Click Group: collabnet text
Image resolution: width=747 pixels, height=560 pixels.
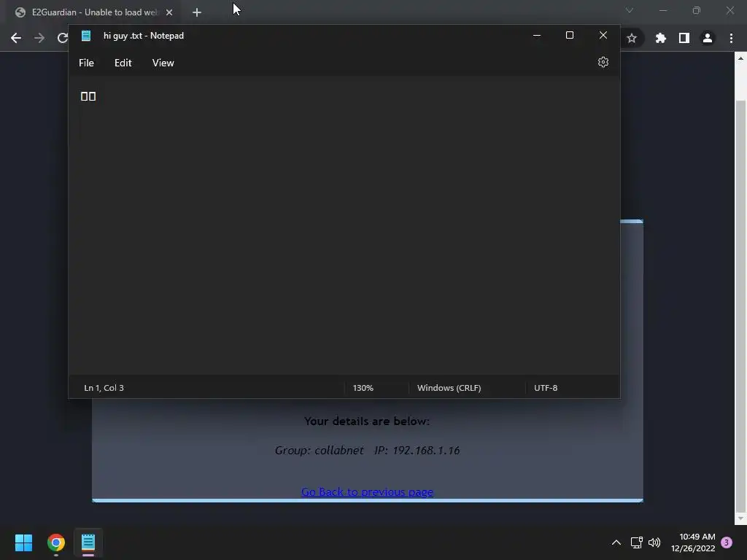tap(320, 451)
